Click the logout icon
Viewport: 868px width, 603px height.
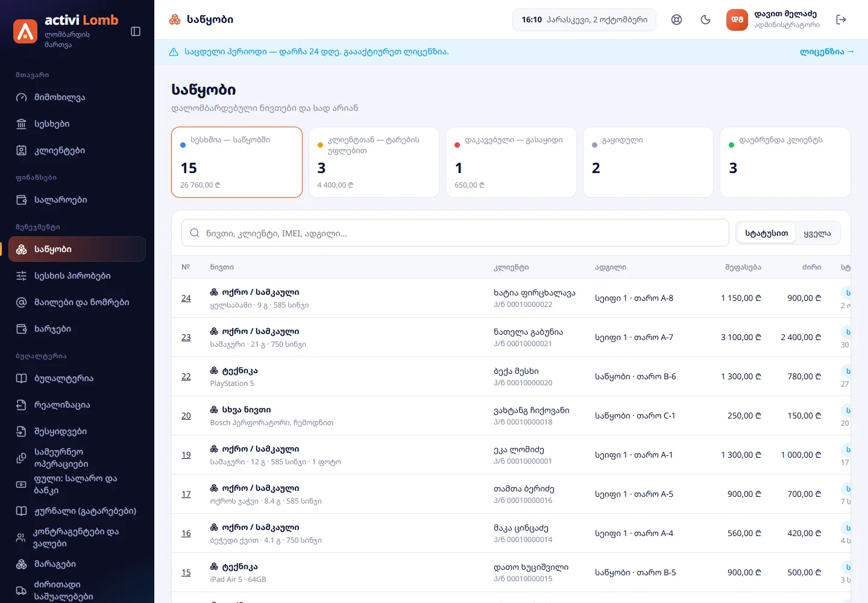pyautogui.click(x=841, y=20)
